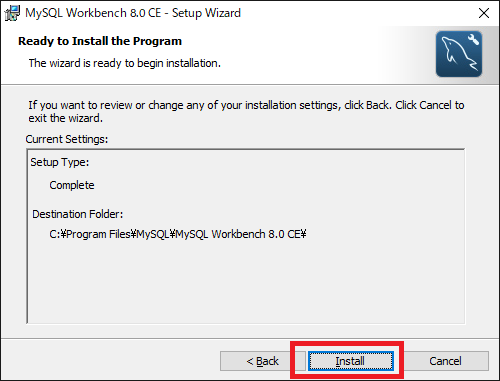Click the wizard is ready to begin text
500x381 pixels.
point(125,63)
